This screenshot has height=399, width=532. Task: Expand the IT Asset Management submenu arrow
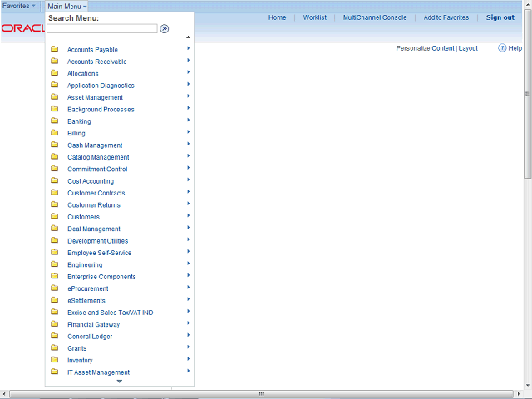coord(189,371)
